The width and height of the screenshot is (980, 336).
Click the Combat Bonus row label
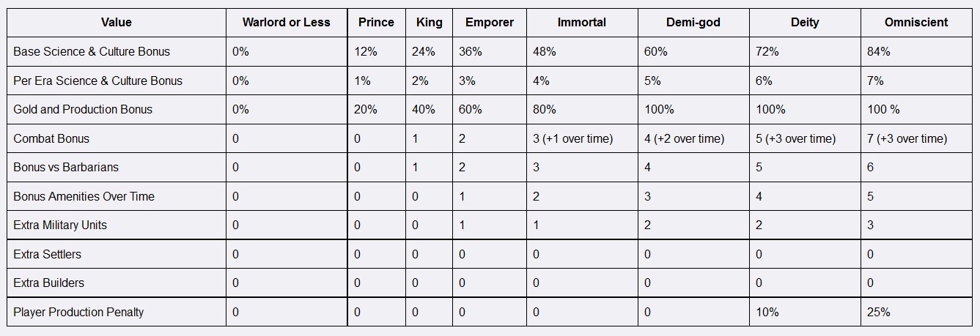(x=51, y=138)
